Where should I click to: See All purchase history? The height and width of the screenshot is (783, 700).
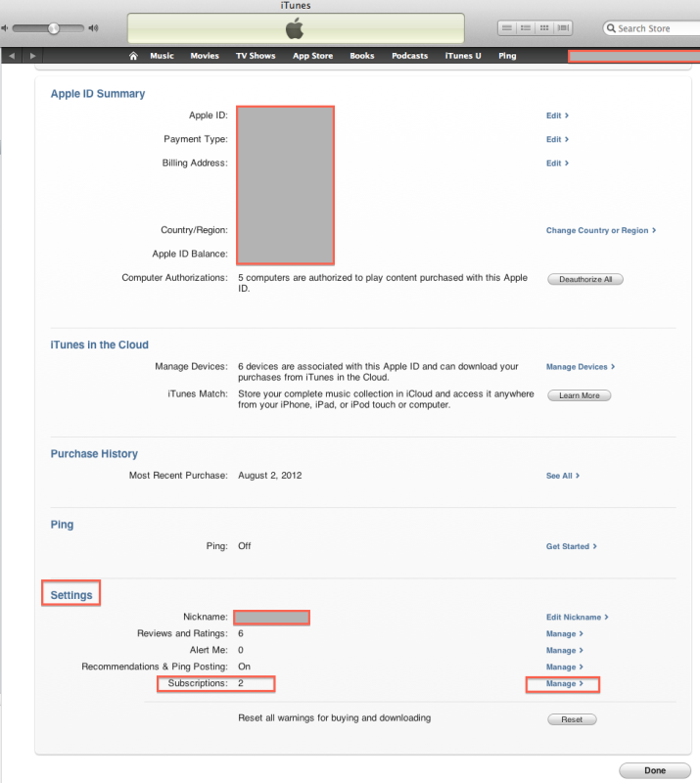click(563, 476)
